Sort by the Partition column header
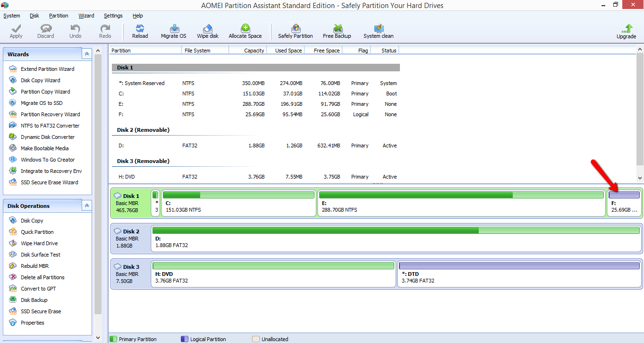644x343 pixels. point(145,51)
